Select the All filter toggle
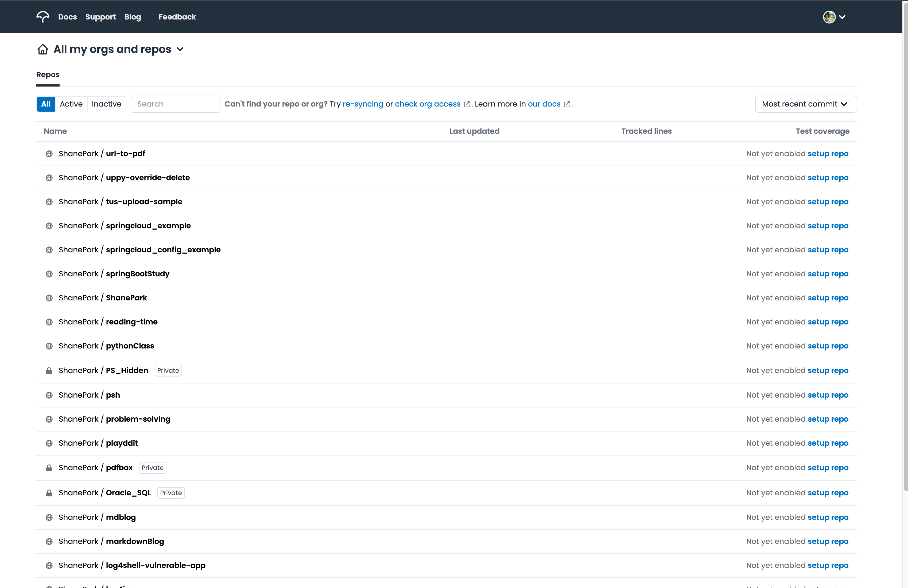This screenshot has height=588, width=908. 46,104
